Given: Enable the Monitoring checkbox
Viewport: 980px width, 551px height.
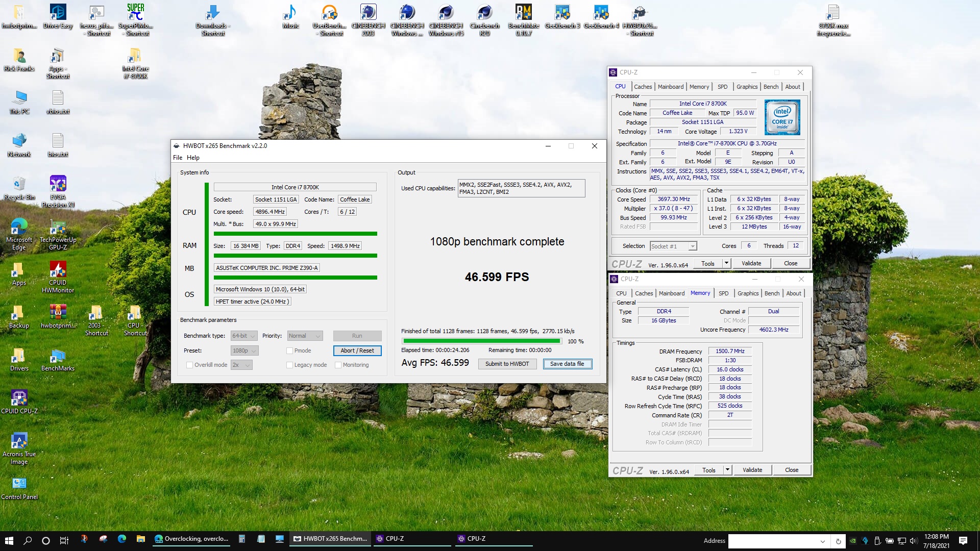Looking at the screenshot, I should pos(338,365).
